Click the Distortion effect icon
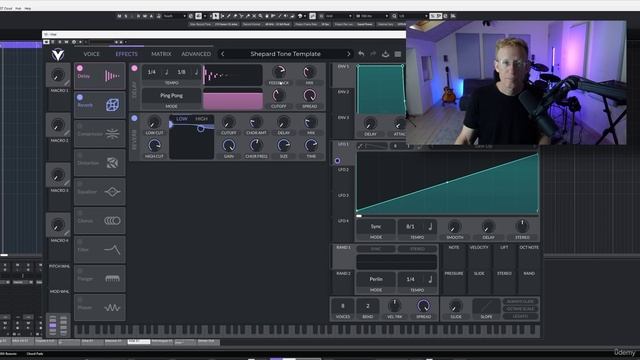Screen dimensions: 640x360 (x=112, y=163)
